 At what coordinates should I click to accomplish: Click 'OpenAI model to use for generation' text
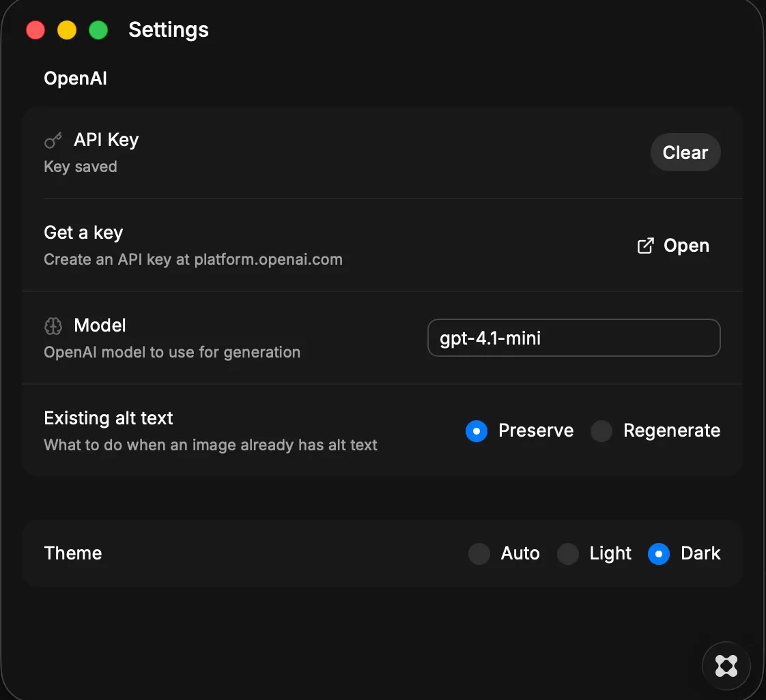point(172,352)
